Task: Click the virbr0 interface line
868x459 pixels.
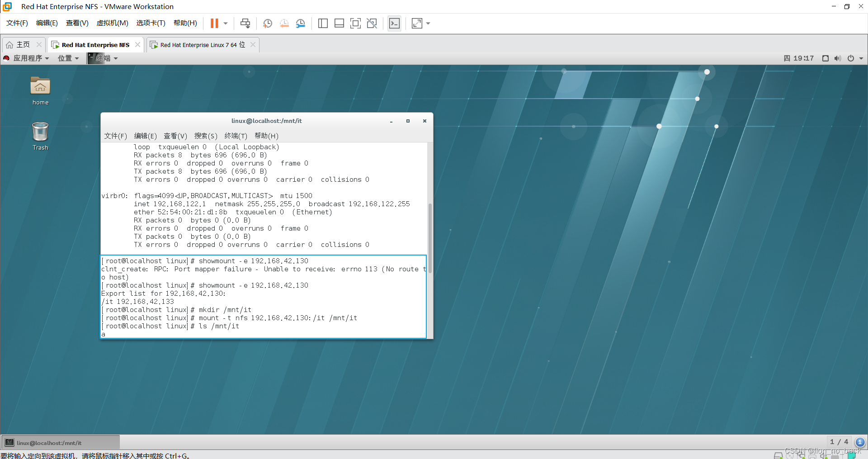Action: (207, 196)
